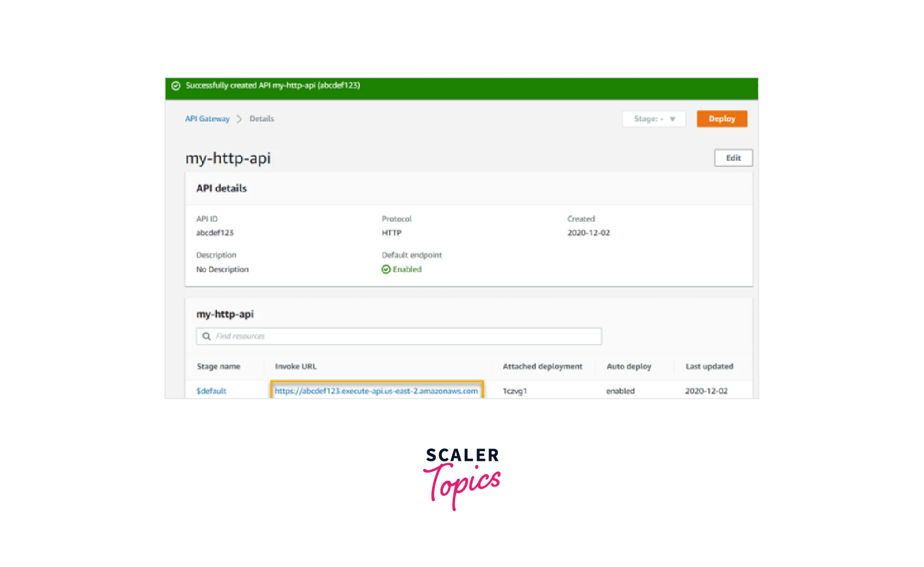Select the Details breadcrumb item

click(x=261, y=119)
